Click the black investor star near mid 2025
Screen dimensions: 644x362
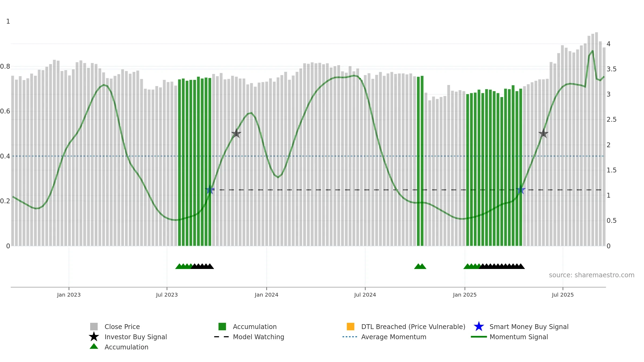tap(543, 133)
